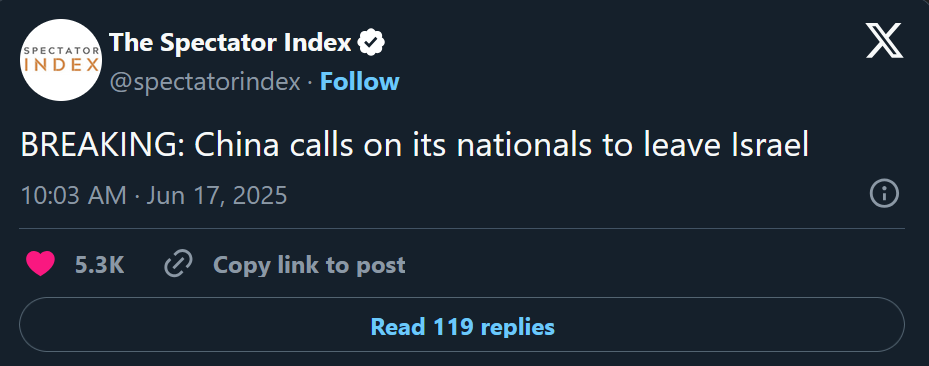Click orange INDEX text in the avatar logo
This screenshot has height=366, width=929.
[x=61, y=65]
